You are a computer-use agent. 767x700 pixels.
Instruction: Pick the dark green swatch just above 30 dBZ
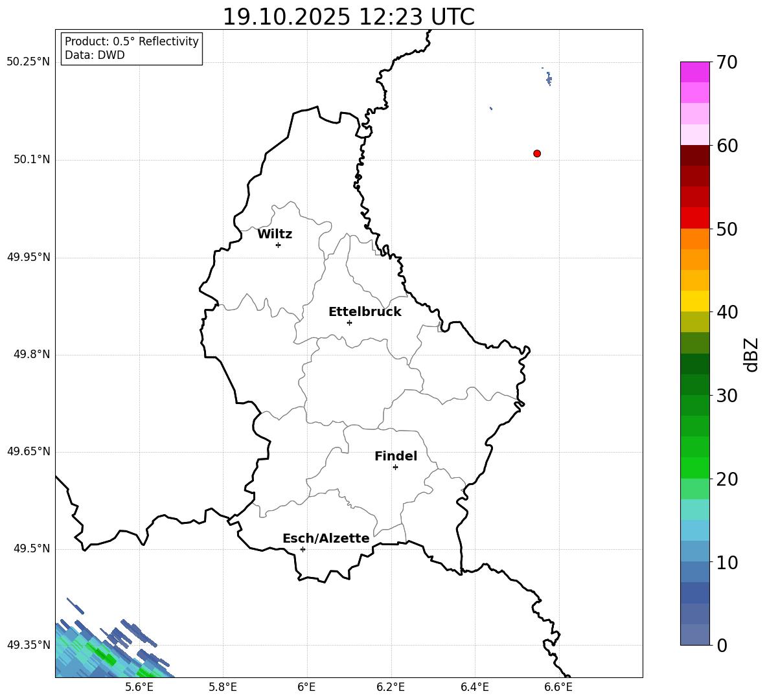pos(695,385)
